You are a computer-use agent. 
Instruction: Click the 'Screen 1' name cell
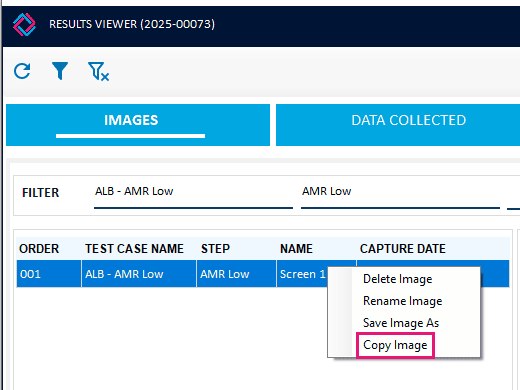tap(303, 274)
